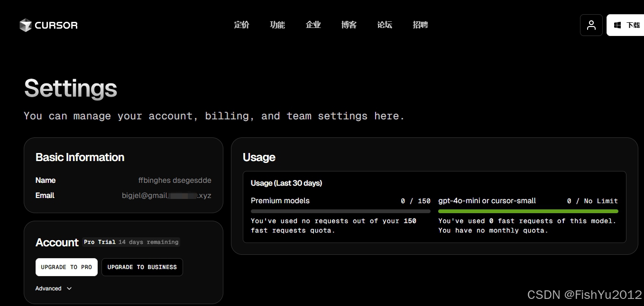Click the 0 / 150 usage count
Screen dimensions: 644x306
click(415, 201)
